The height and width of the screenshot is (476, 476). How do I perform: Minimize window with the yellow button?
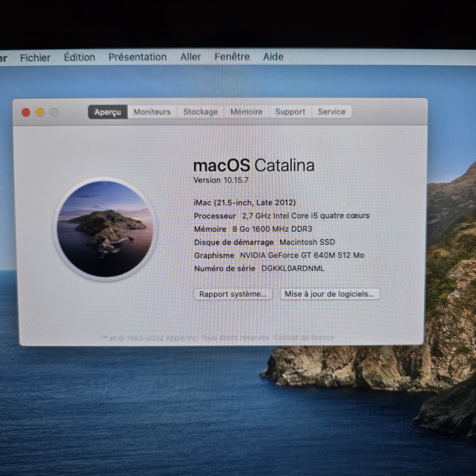tap(40, 112)
